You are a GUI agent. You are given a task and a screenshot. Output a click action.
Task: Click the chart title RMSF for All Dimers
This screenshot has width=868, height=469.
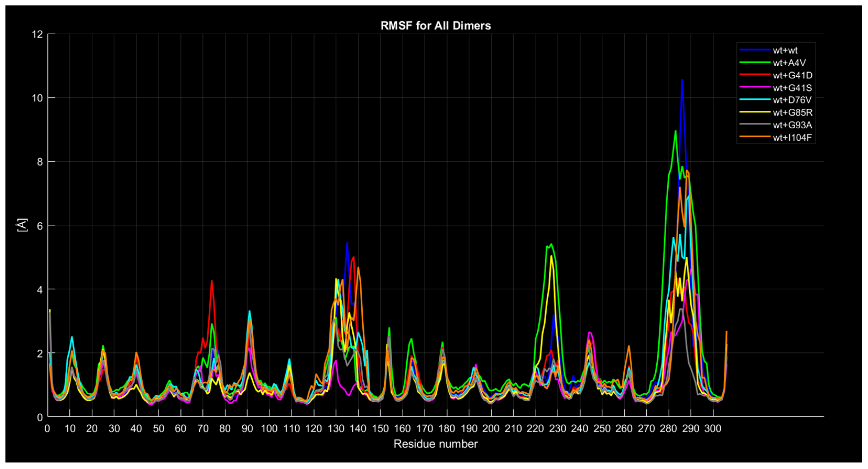(x=436, y=26)
